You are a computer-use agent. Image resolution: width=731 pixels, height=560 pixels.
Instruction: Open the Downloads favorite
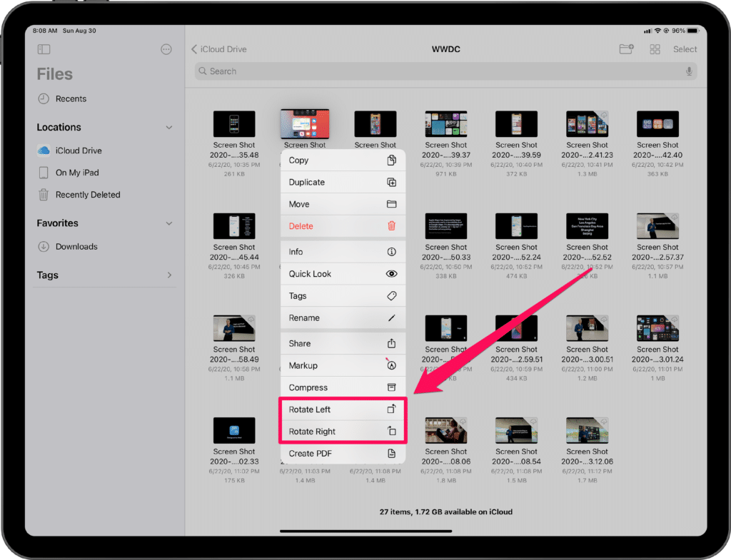pyautogui.click(x=76, y=247)
